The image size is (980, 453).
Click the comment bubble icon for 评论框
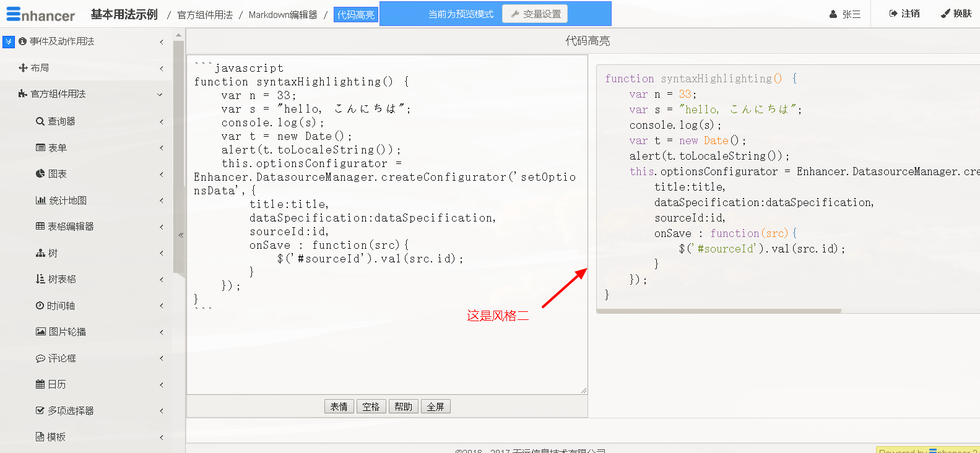pos(40,358)
